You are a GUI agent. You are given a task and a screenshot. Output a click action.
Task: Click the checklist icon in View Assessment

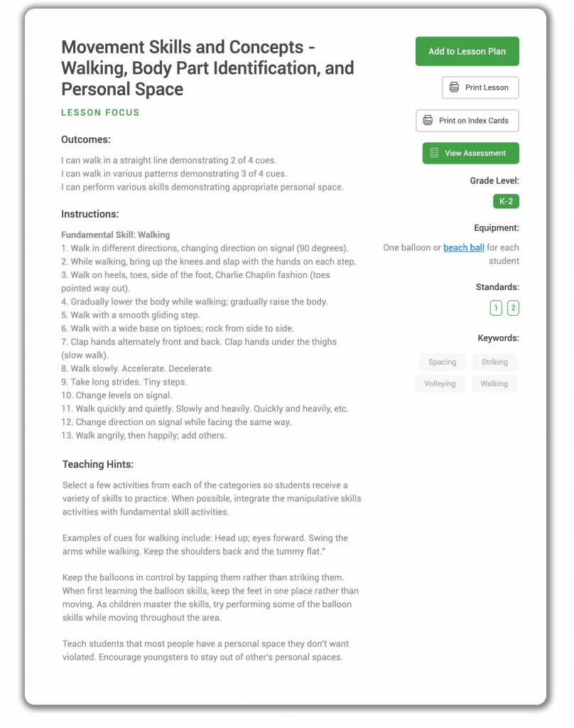tap(434, 153)
